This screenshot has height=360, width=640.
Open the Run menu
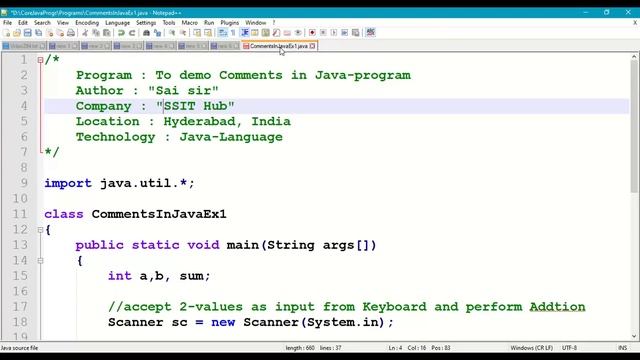(209, 22)
